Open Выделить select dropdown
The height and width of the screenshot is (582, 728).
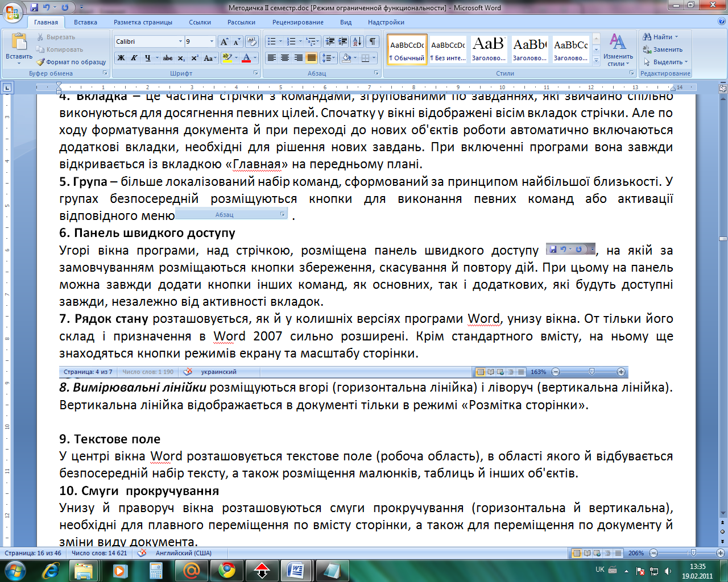[x=665, y=62]
